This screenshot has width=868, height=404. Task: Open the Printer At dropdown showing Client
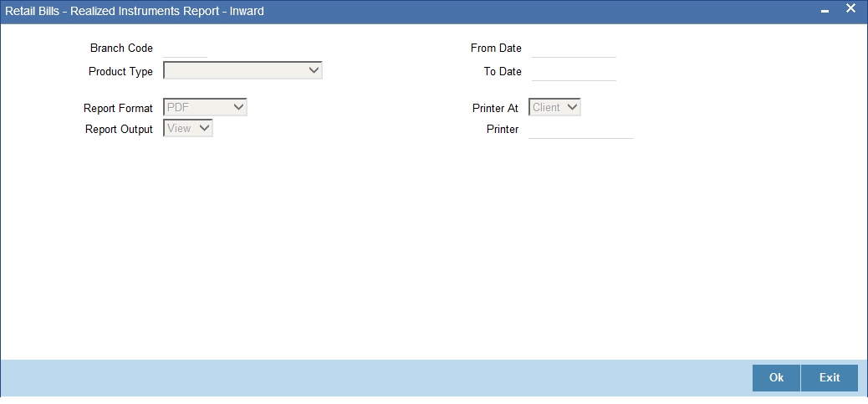point(554,107)
